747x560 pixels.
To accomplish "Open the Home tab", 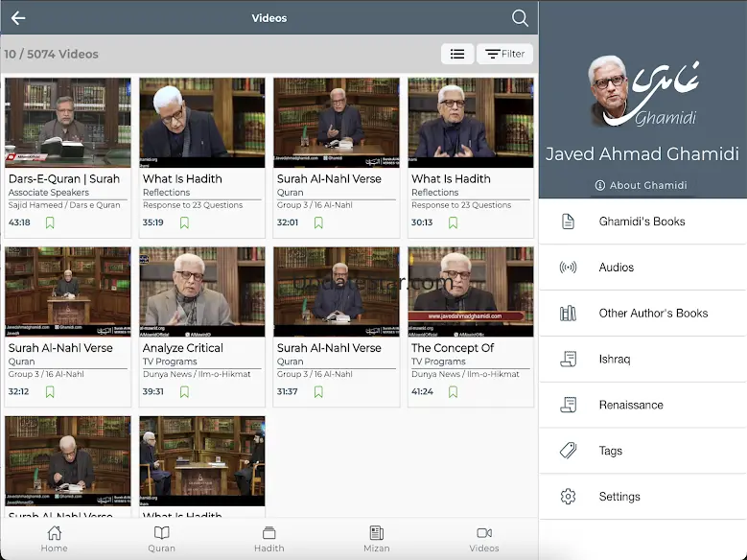I will (x=54, y=539).
